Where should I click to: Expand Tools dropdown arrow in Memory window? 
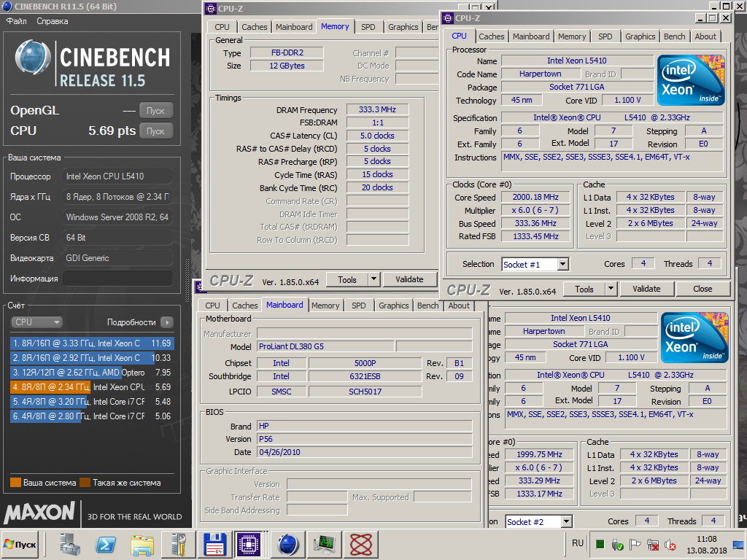coord(374,279)
